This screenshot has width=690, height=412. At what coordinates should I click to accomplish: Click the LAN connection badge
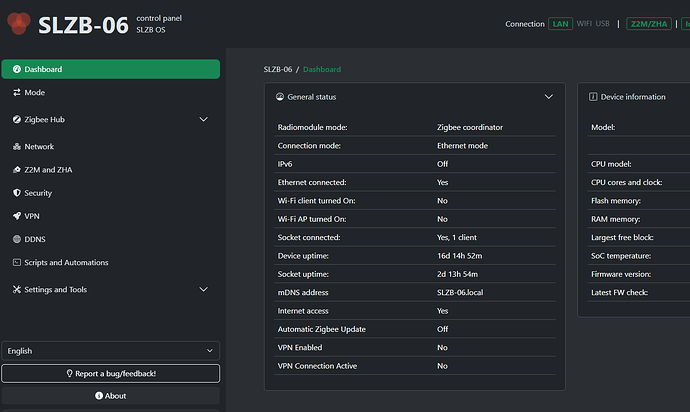pos(560,24)
